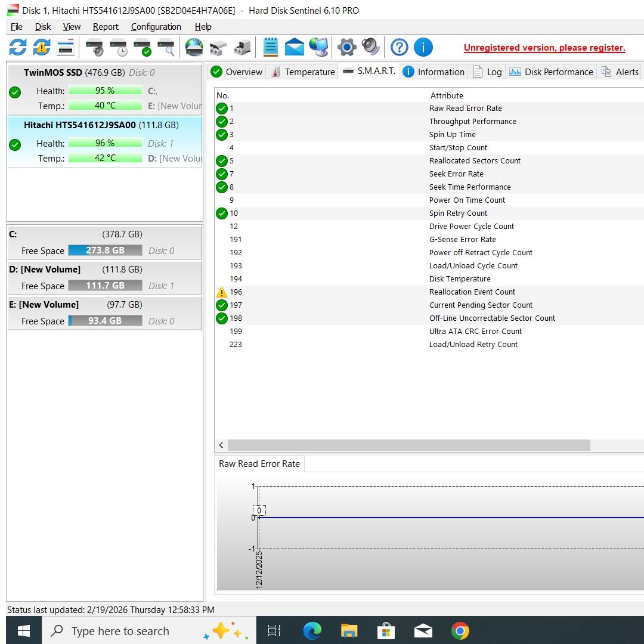Click the D: New Volume free space bar
Screen dimensions: 644x644
click(x=105, y=286)
